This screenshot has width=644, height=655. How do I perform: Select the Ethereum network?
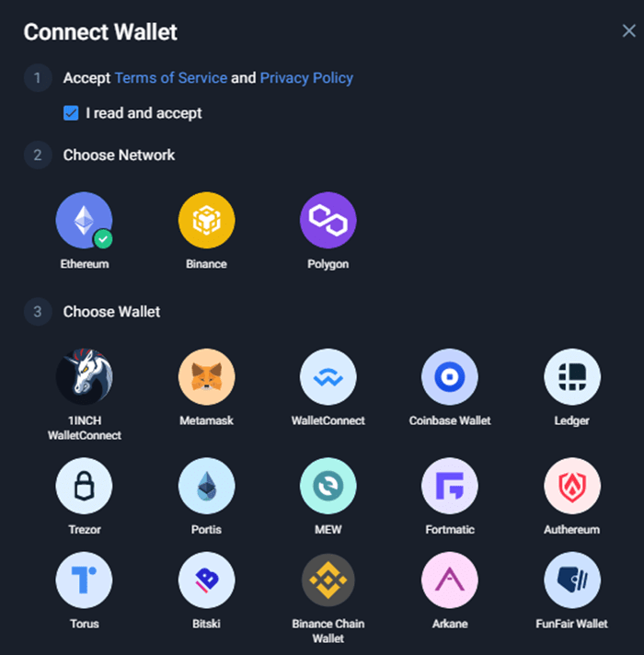tap(84, 220)
